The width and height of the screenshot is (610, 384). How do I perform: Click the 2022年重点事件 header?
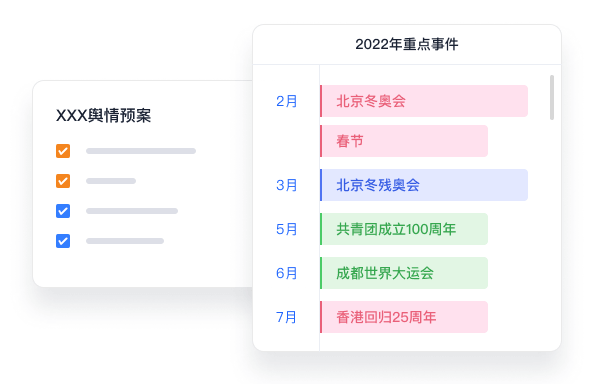407,44
